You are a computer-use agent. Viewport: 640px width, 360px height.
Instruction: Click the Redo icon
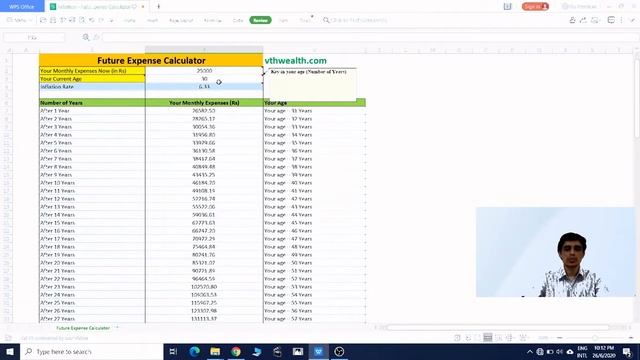tap(101, 20)
